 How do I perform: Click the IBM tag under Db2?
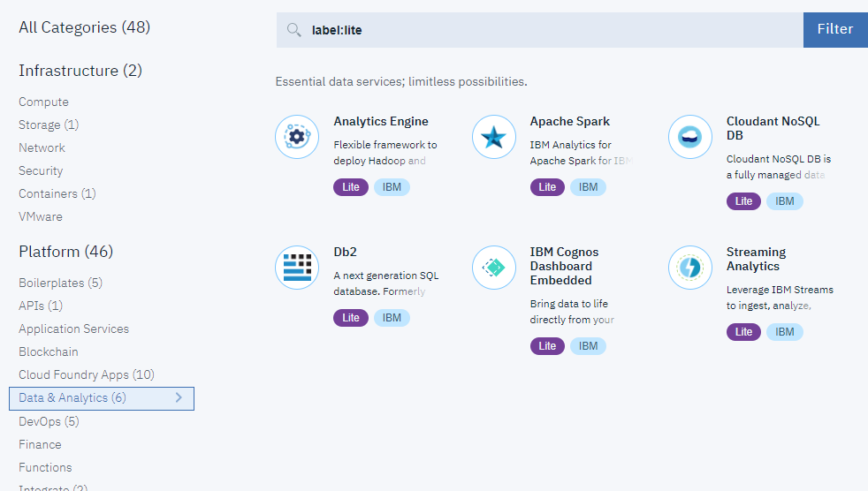[392, 318]
